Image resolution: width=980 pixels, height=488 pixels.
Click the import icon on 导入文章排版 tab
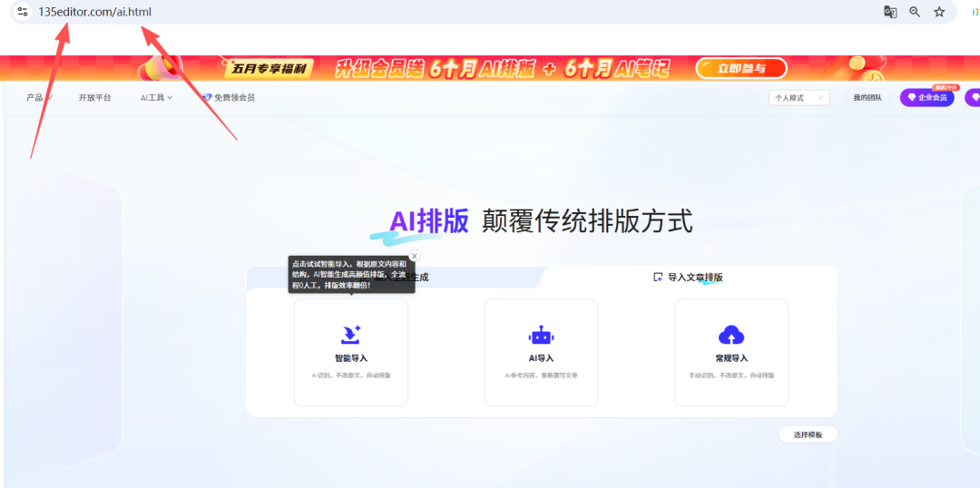click(x=658, y=277)
